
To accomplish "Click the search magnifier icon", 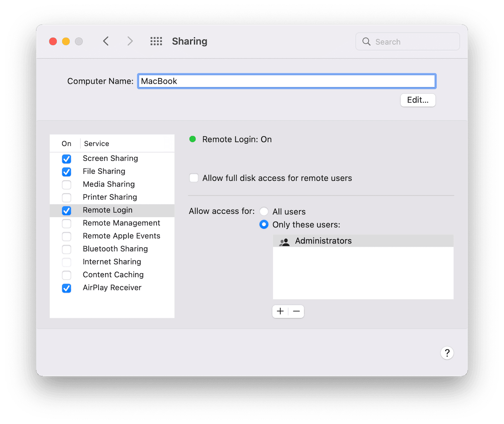I will pos(366,41).
